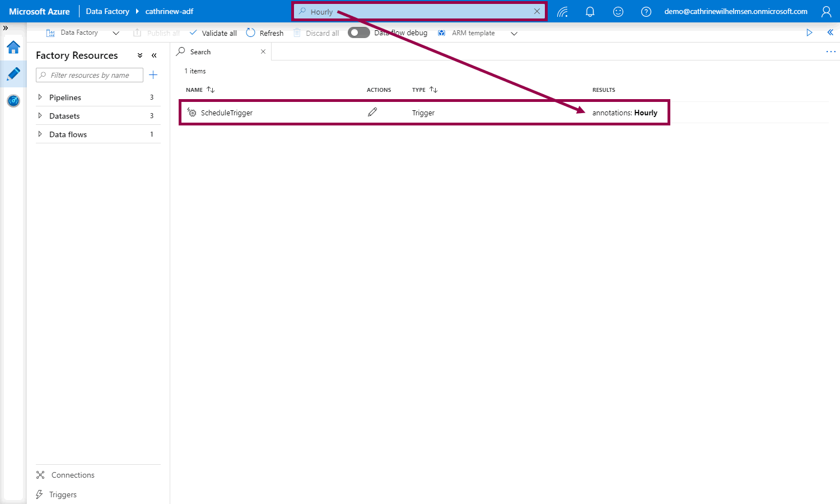Viewport: 840px width, 504px height.
Task: Edit ScheduleTrigger using the pencil icon
Action: pyautogui.click(x=372, y=113)
